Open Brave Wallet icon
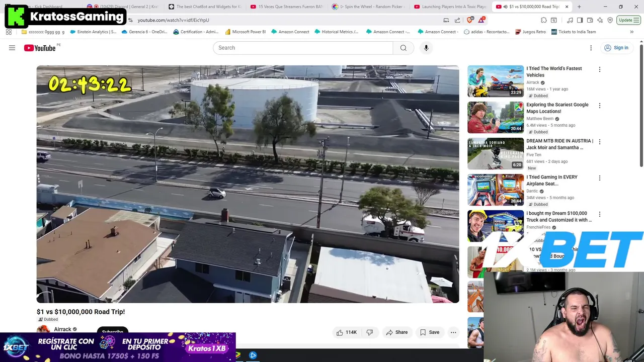644x362 pixels. 590,20
